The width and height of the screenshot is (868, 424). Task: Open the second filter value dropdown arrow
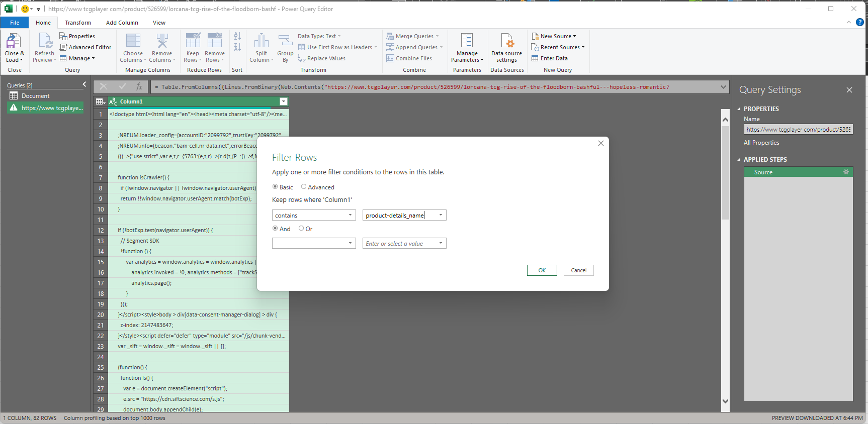click(x=441, y=243)
